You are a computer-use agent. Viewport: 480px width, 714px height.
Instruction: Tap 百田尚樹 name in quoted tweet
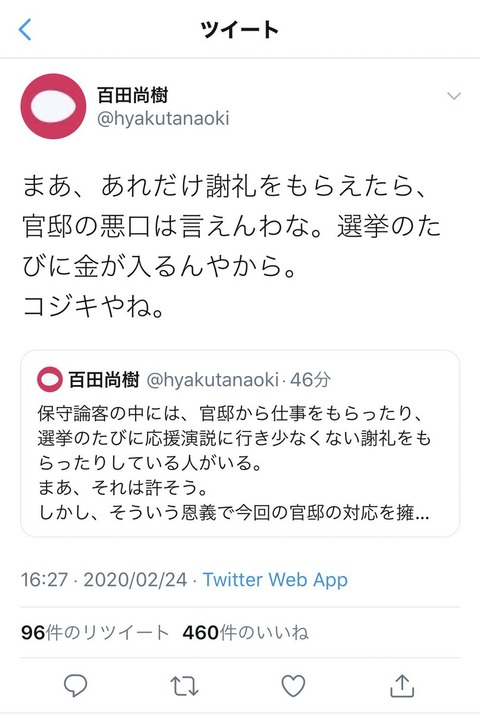104,379
